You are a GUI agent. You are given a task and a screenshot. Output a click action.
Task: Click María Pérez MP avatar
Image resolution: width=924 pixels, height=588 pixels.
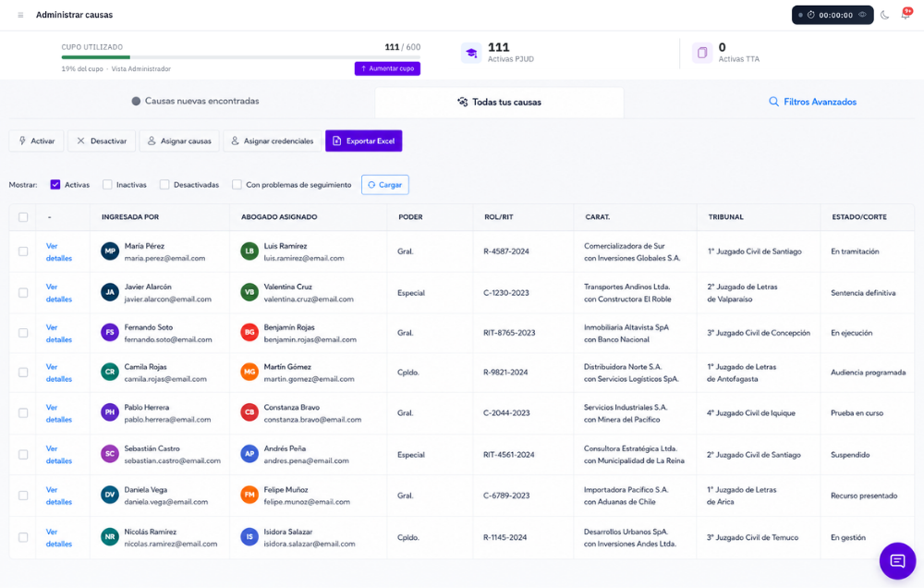[x=110, y=251]
